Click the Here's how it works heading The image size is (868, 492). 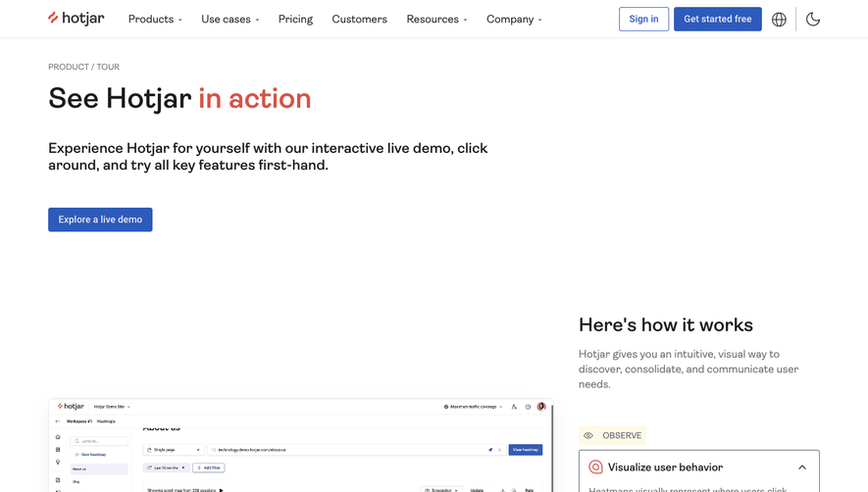(x=666, y=324)
